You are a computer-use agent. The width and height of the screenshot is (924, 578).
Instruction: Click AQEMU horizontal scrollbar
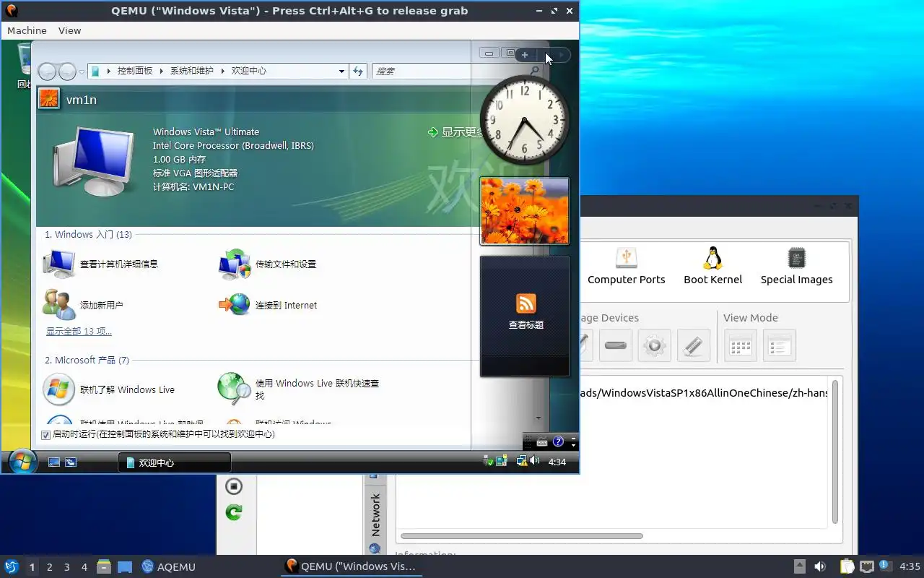(x=522, y=536)
